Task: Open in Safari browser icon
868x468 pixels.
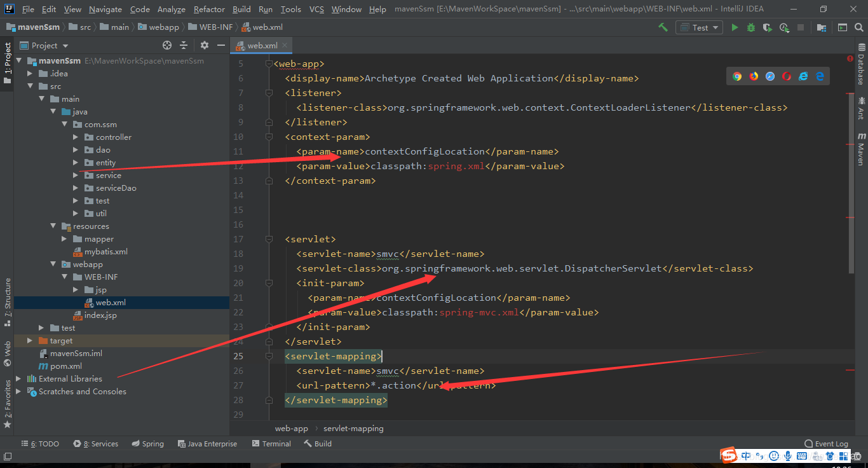Action: coord(770,76)
